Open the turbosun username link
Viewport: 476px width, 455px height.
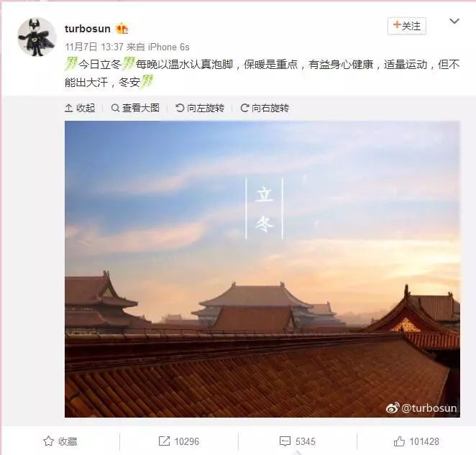pos(88,29)
